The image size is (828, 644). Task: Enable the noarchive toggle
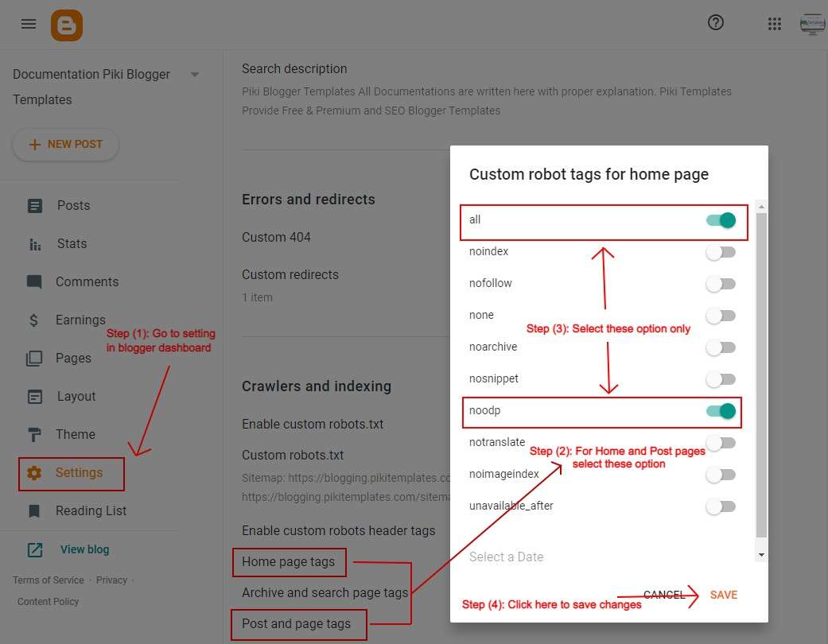[721, 347]
